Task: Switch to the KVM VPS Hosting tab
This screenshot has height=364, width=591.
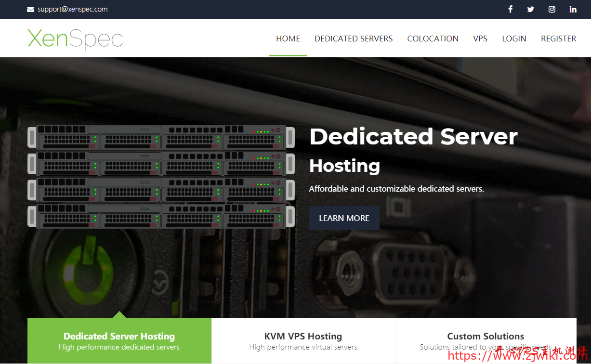Action: pos(303,341)
